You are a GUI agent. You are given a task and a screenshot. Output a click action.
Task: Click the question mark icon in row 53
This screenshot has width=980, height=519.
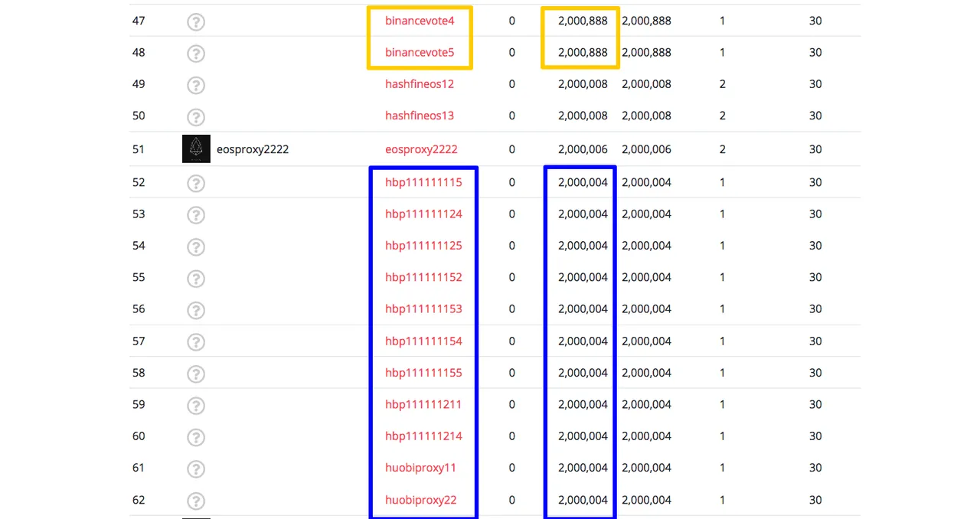(x=196, y=215)
